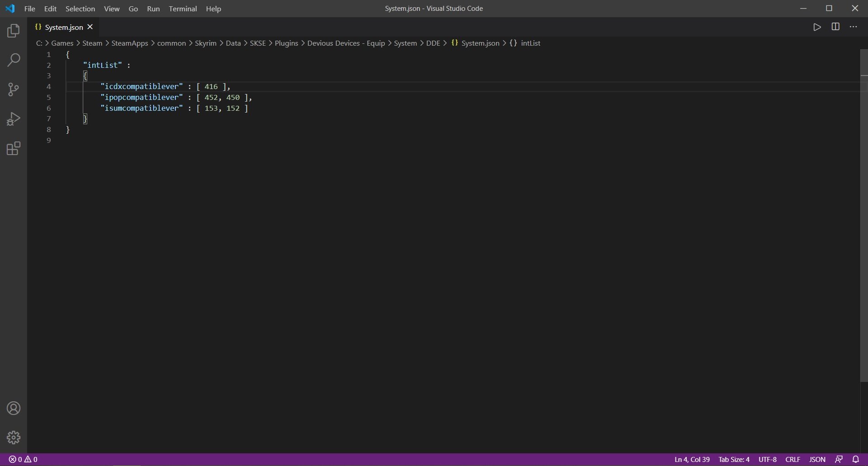Image resolution: width=868 pixels, height=466 pixels.
Task: Click line number 1 in gutter
Action: click(49, 54)
